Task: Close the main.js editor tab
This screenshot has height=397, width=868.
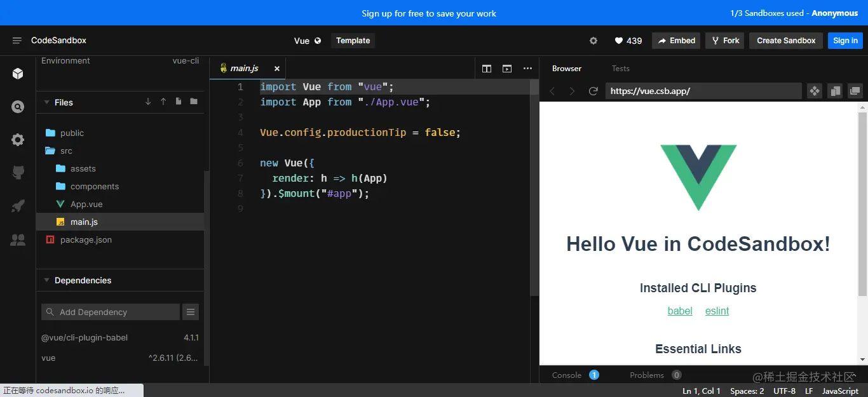Action: click(x=277, y=69)
